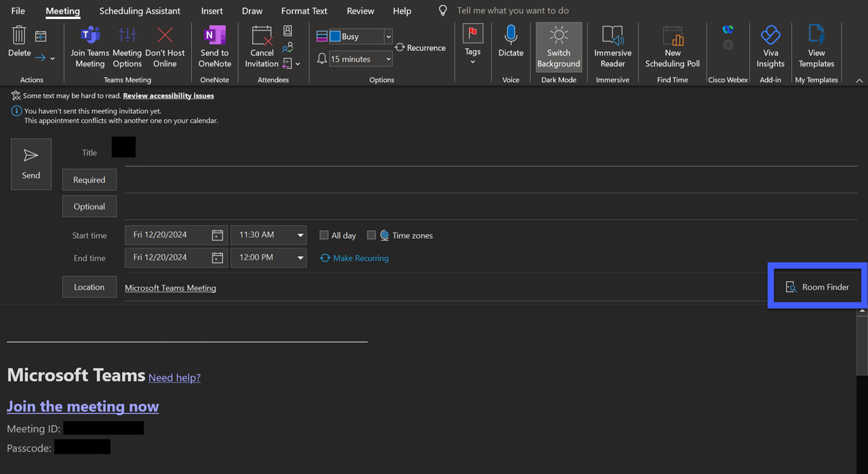Screen dimensions: 868x474
Task: Open Cisco Webex settings gear icon
Action: tap(728, 45)
